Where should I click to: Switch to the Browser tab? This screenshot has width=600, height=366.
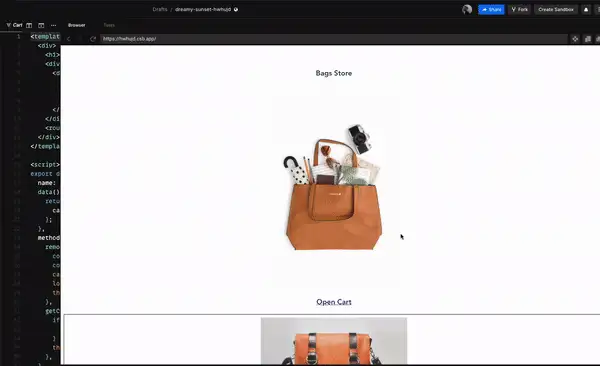click(x=77, y=25)
